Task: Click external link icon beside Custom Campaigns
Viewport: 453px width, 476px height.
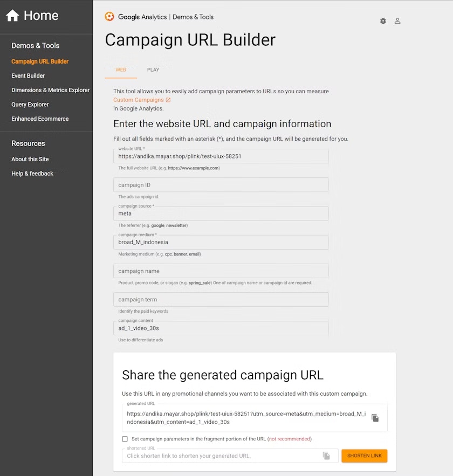Action: tap(168, 100)
